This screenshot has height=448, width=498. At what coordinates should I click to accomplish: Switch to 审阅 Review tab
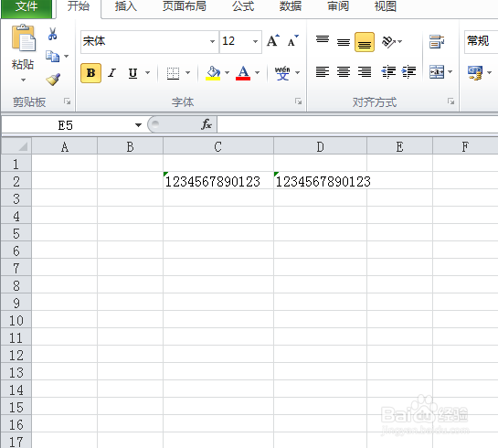coord(338,6)
